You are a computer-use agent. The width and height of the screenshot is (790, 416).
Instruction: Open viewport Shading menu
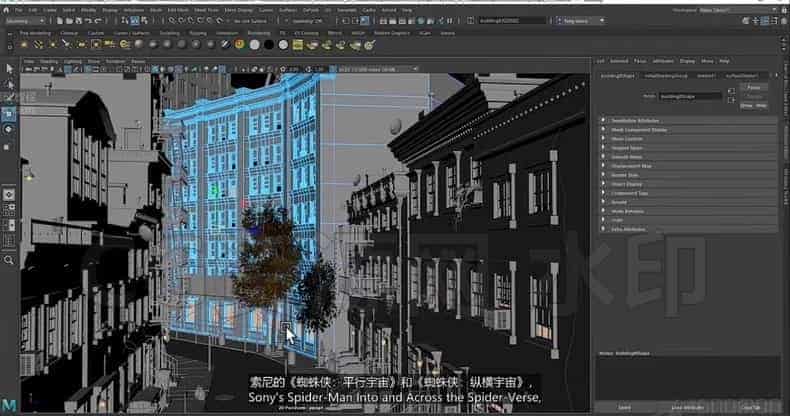[x=49, y=61]
